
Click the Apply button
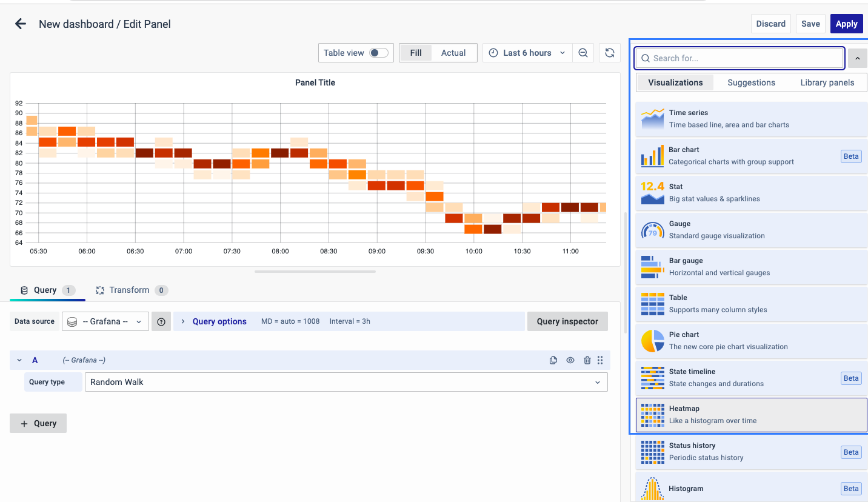846,24
